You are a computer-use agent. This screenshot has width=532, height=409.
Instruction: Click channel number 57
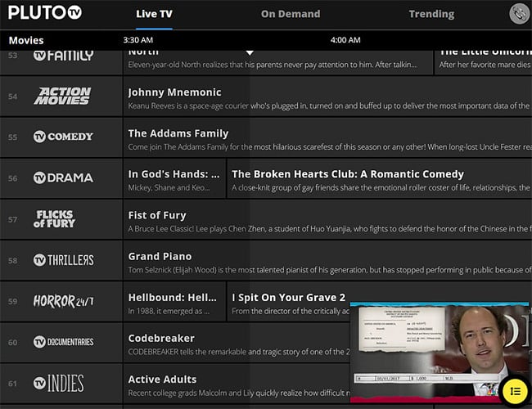(x=12, y=219)
